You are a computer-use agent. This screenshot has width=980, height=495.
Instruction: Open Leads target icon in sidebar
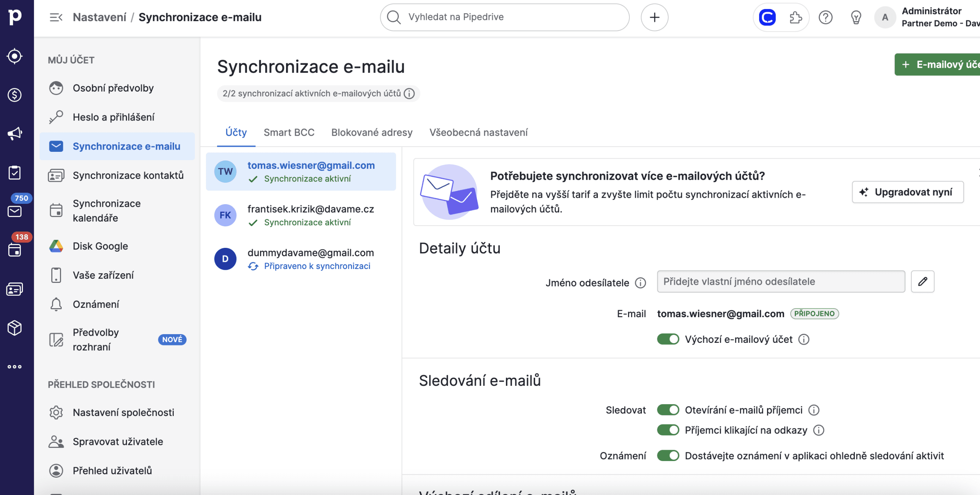(x=15, y=56)
